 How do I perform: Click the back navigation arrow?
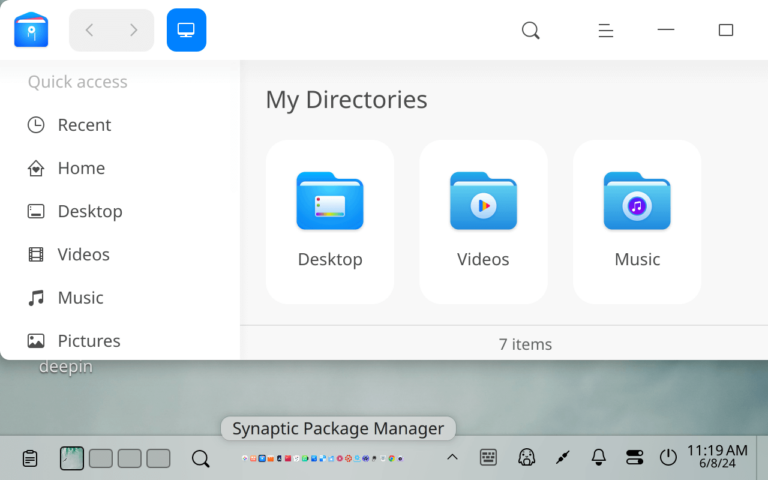(x=90, y=30)
